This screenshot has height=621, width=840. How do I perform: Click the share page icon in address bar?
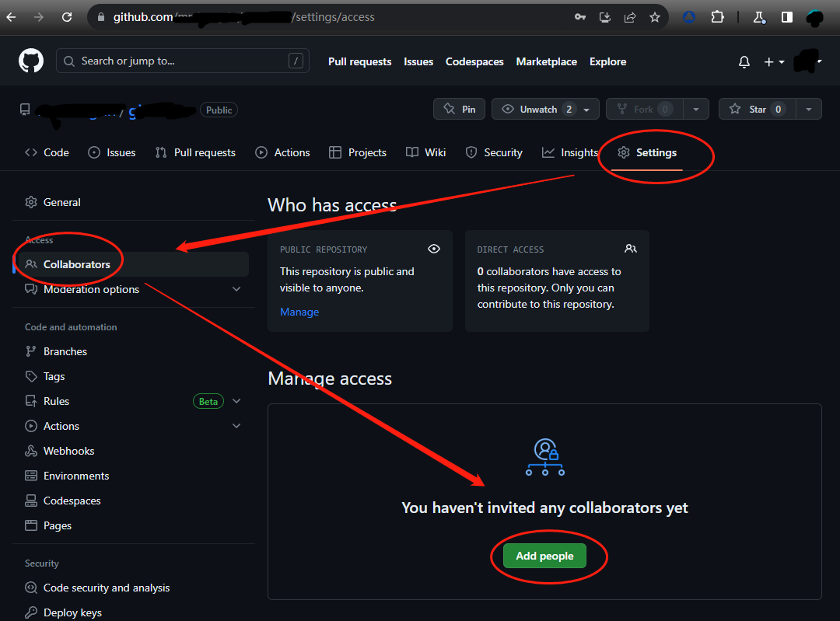point(630,18)
